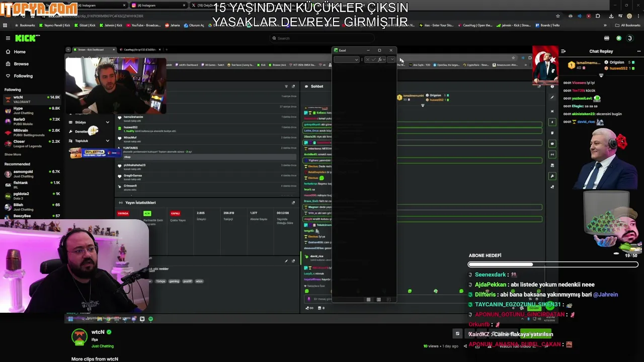This screenshot has width=644, height=362.
Task: Open the Kick hamburger sidebar menu
Action: coord(8,38)
